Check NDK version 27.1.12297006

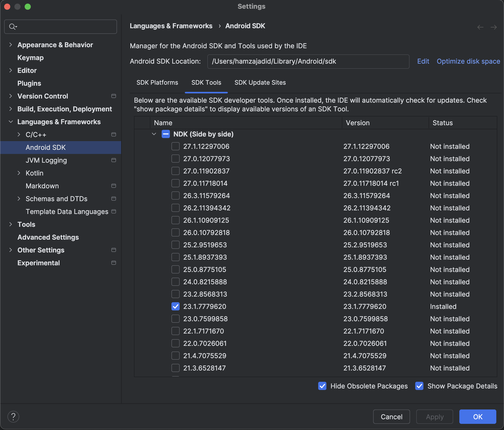[x=176, y=146]
